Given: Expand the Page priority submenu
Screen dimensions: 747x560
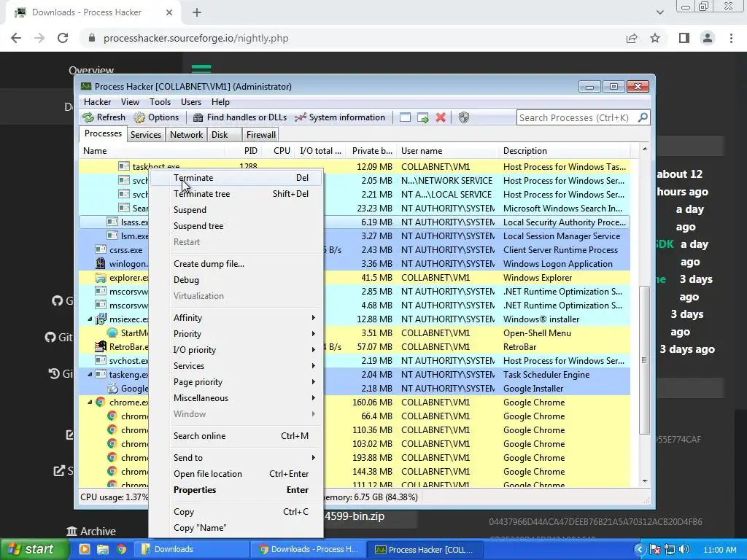Looking at the screenshot, I should (237, 382).
